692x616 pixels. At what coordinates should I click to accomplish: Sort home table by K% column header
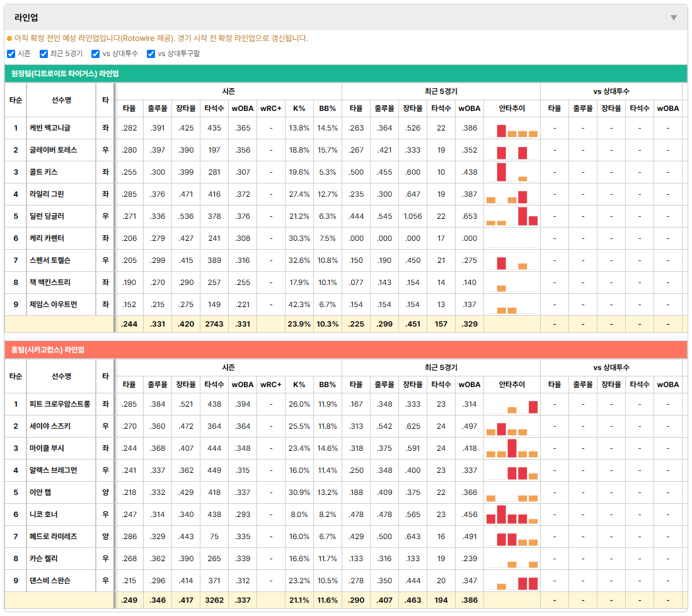pyautogui.click(x=299, y=385)
